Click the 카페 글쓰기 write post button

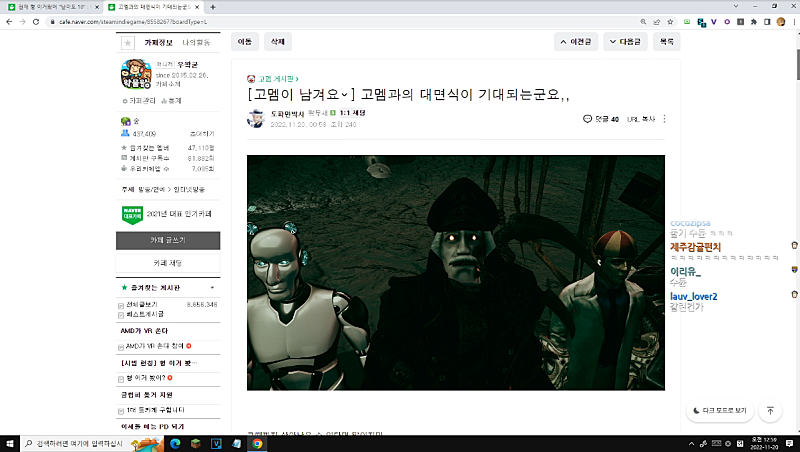[168, 241]
